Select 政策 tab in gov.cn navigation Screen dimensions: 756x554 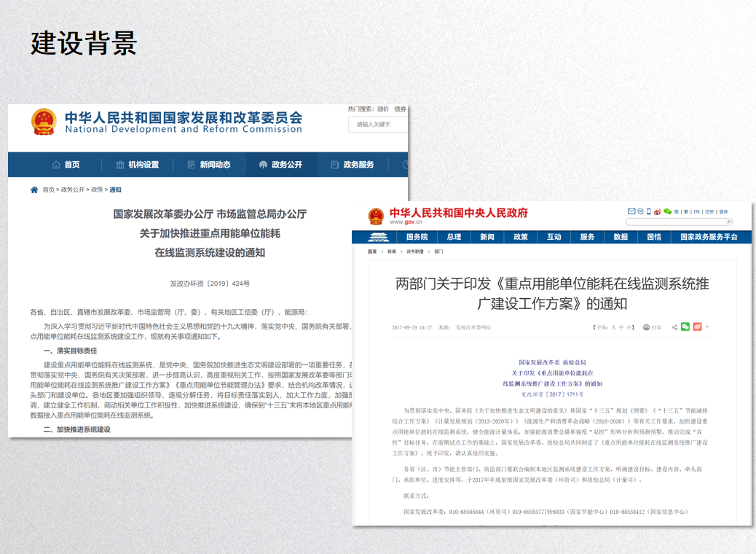[x=520, y=237]
